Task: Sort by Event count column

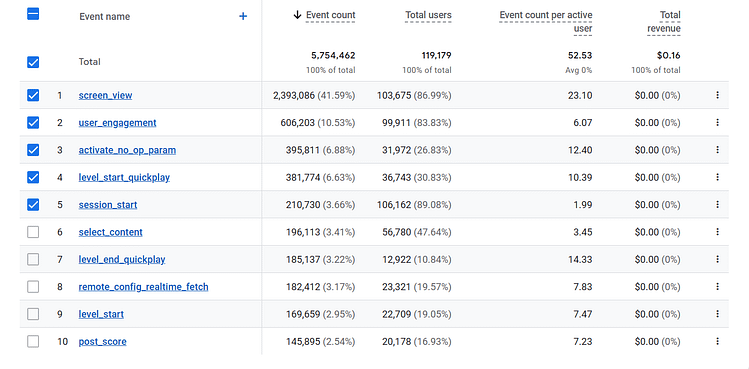Action: tap(330, 15)
